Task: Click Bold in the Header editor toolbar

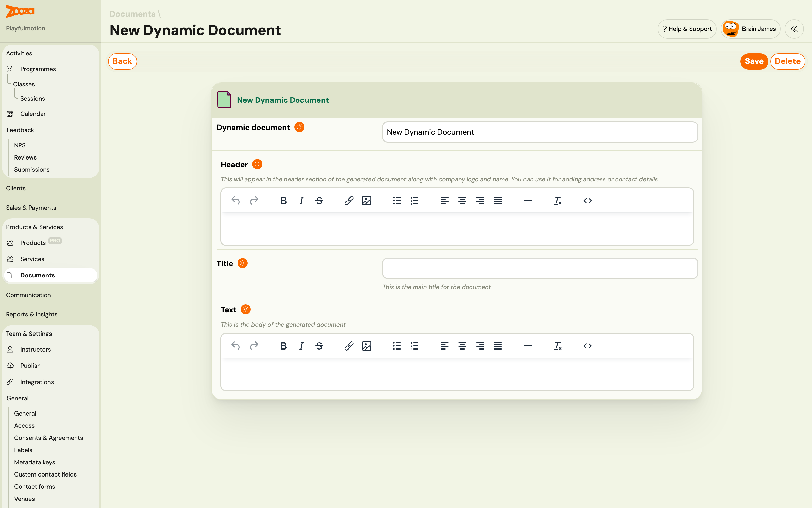Action: click(283, 201)
